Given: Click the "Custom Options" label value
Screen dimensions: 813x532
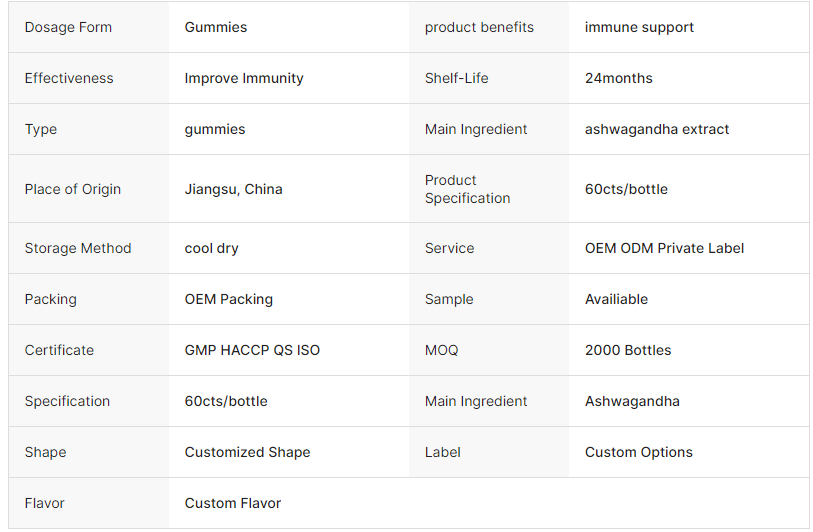Looking at the screenshot, I should (x=638, y=452).
